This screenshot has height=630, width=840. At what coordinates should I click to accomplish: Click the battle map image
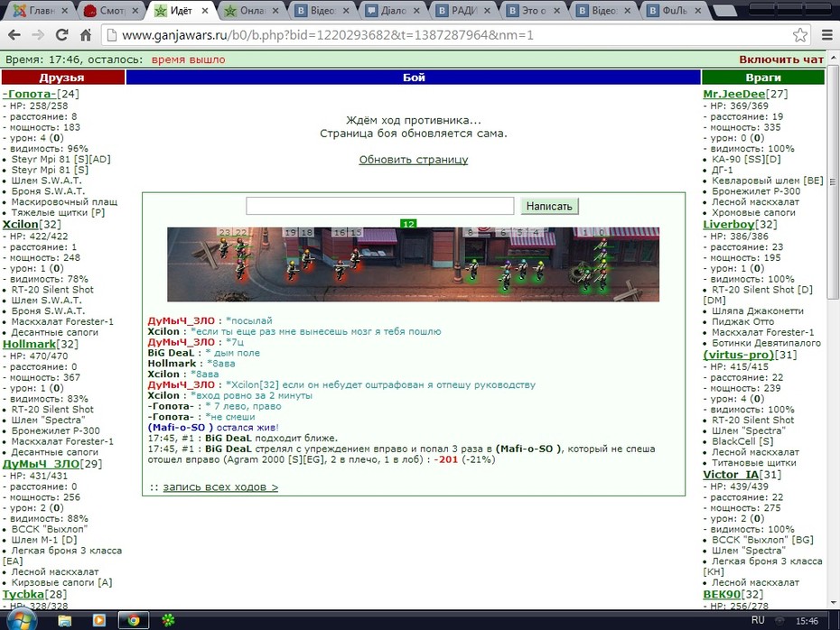pos(413,264)
